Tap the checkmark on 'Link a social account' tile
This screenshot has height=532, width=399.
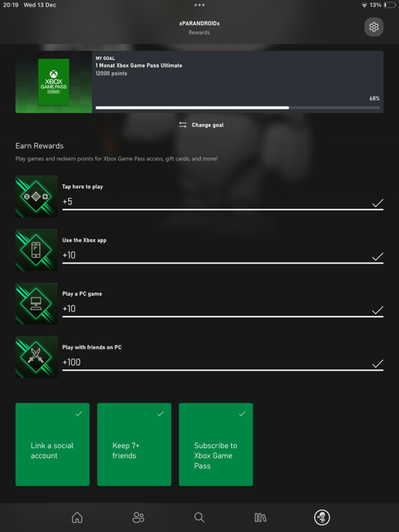pyautogui.click(x=79, y=414)
